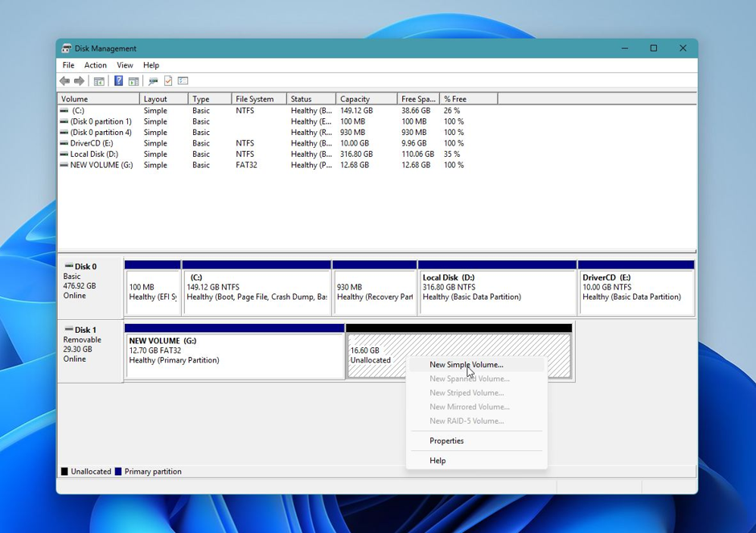The image size is (756, 533).
Task: Open the Help menu in menu bar
Action: [151, 65]
